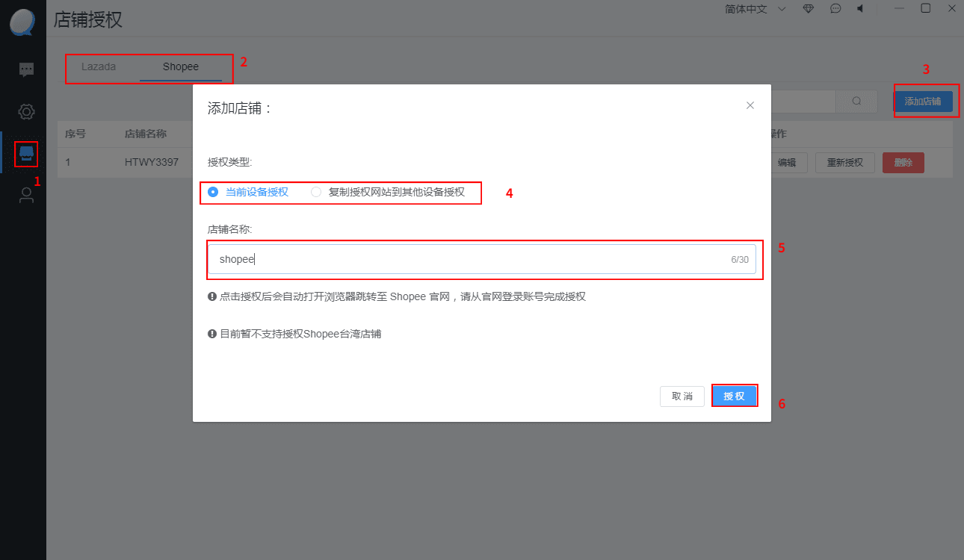Maximize the application window
Screen dimensions: 964x560
click(x=926, y=8)
